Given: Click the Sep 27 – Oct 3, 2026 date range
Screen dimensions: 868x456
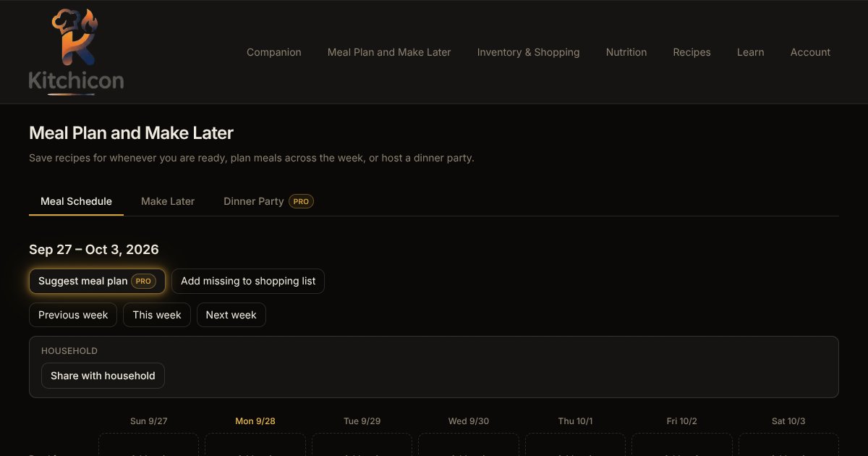Looking at the screenshot, I should (94, 250).
